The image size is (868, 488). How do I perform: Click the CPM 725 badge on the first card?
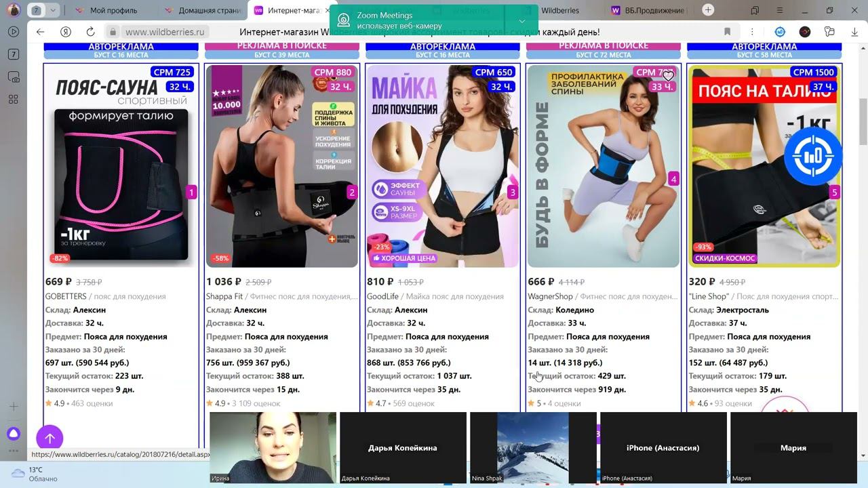click(172, 73)
